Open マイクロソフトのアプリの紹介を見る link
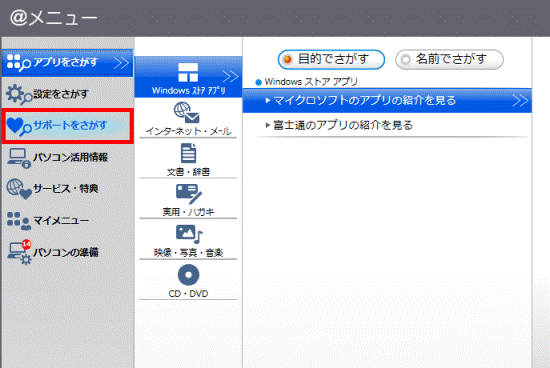Screen dimensions: 550x368 pos(365,101)
